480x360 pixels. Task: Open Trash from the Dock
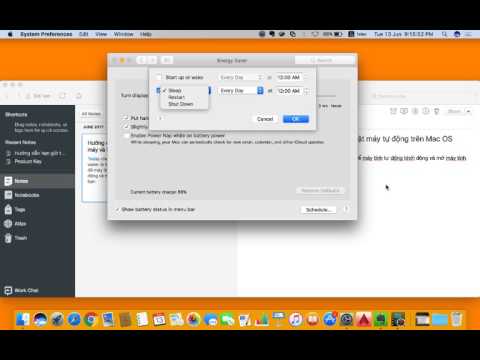point(457,320)
